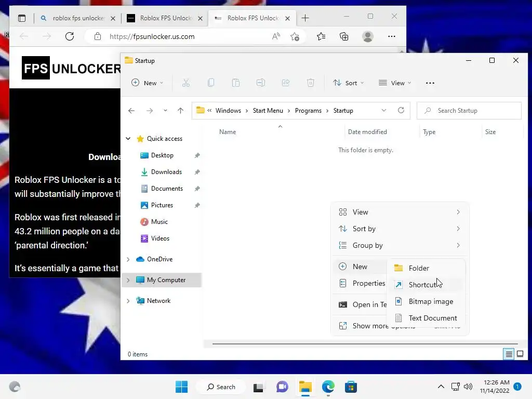Open Task View on the taskbar
532x399 pixels.
258,387
